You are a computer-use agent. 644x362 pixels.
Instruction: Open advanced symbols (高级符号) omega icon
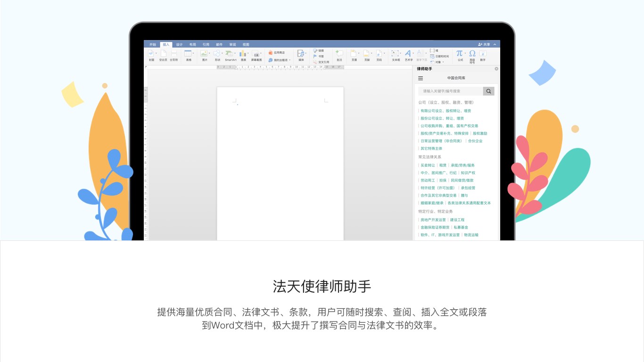472,54
